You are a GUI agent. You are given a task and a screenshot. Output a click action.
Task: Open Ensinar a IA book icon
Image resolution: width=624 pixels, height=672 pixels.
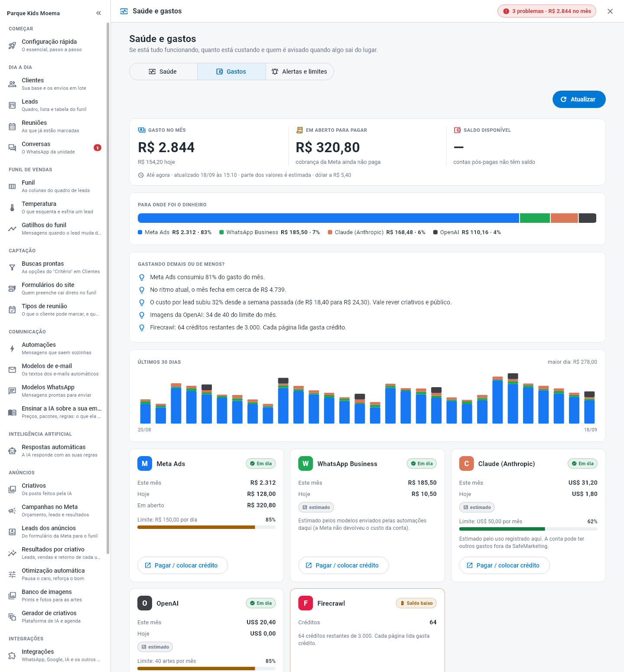coord(12,412)
